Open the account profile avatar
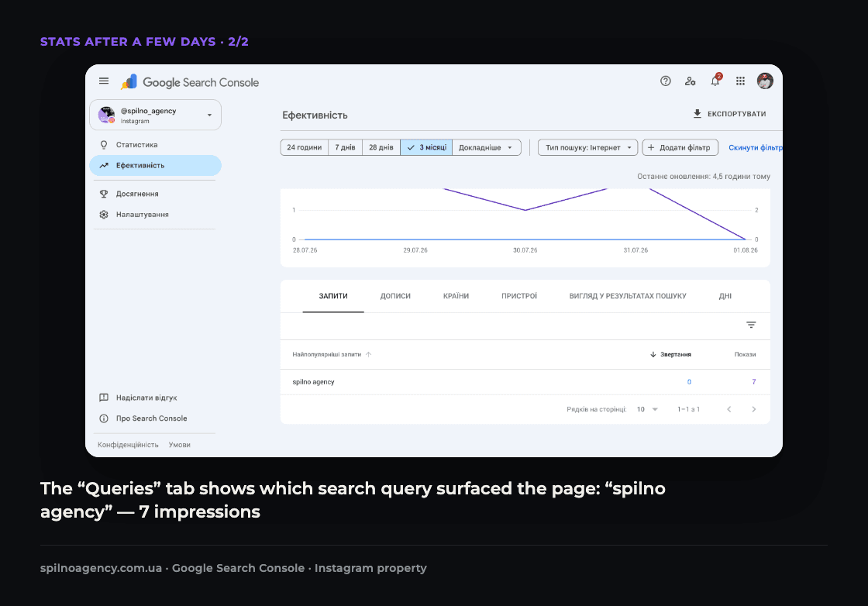The height and width of the screenshot is (606, 868). pyautogui.click(x=764, y=81)
